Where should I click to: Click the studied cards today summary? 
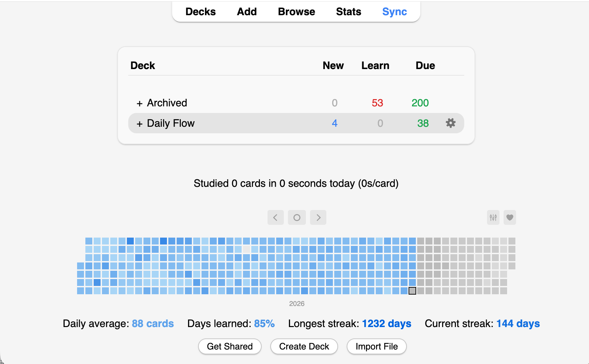pyautogui.click(x=296, y=183)
